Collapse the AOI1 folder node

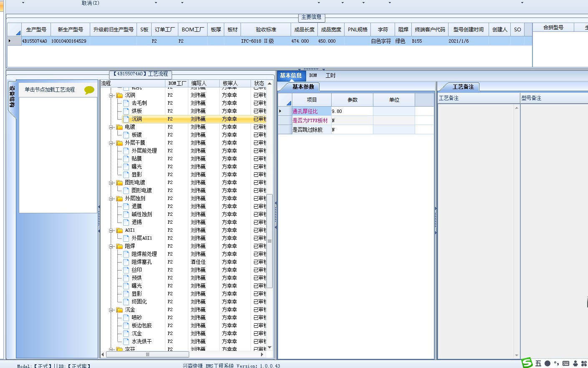coord(112,230)
